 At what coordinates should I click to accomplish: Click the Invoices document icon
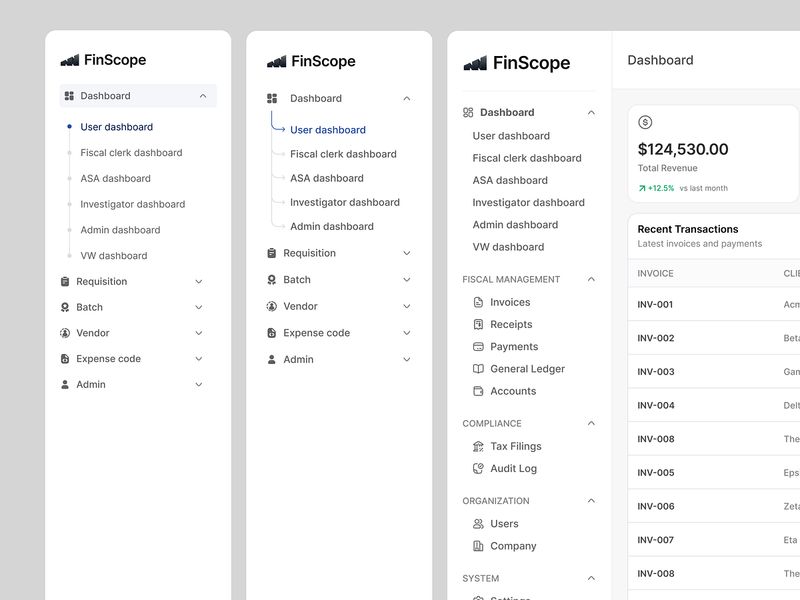click(x=478, y=302)
